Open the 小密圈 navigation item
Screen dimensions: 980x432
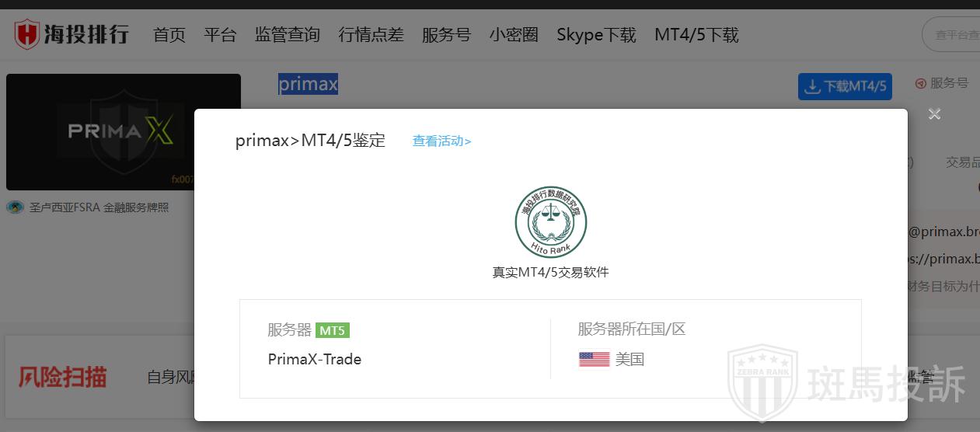[x=514, y=35]
